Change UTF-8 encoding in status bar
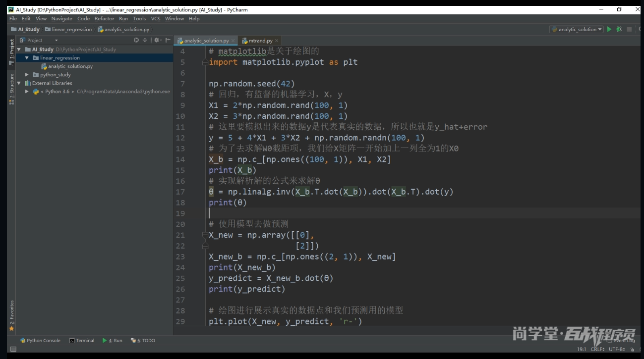Viewport: 644px width, 359px height. pos(617,349)
